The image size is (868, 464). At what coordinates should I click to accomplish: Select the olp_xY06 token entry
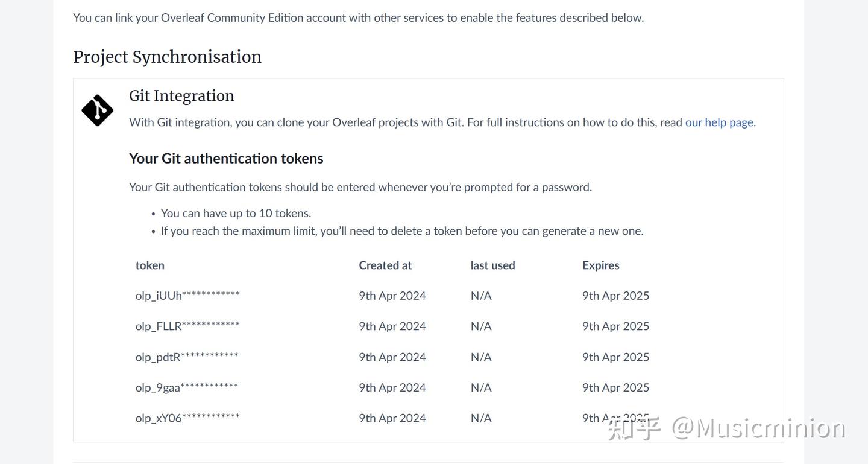pyautogui.click(x=187, y=418)
